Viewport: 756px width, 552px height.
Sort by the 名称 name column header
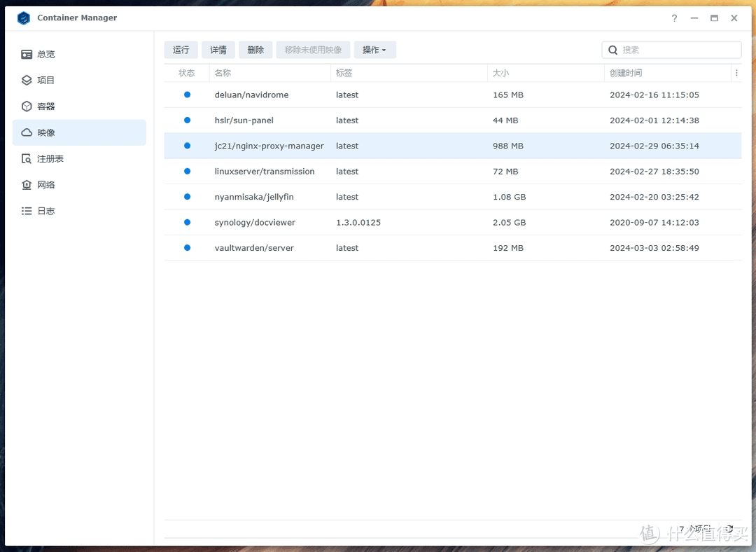click(270, 73)
